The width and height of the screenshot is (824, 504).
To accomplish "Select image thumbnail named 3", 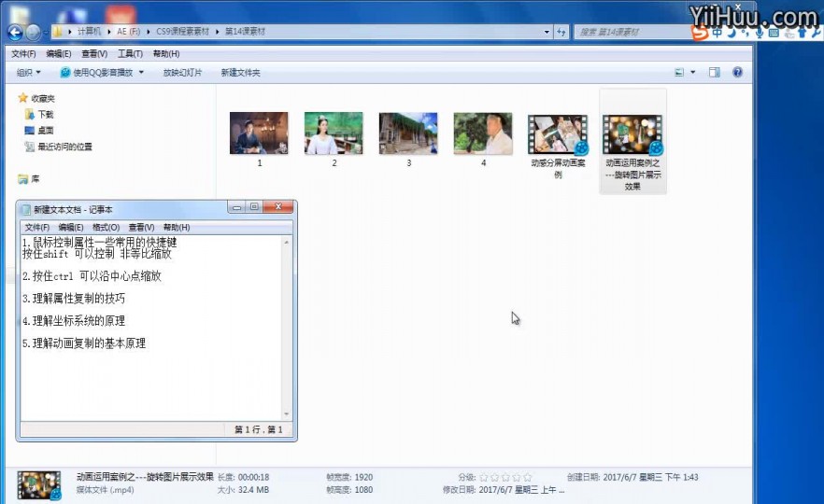I will [x=408, y=133].
